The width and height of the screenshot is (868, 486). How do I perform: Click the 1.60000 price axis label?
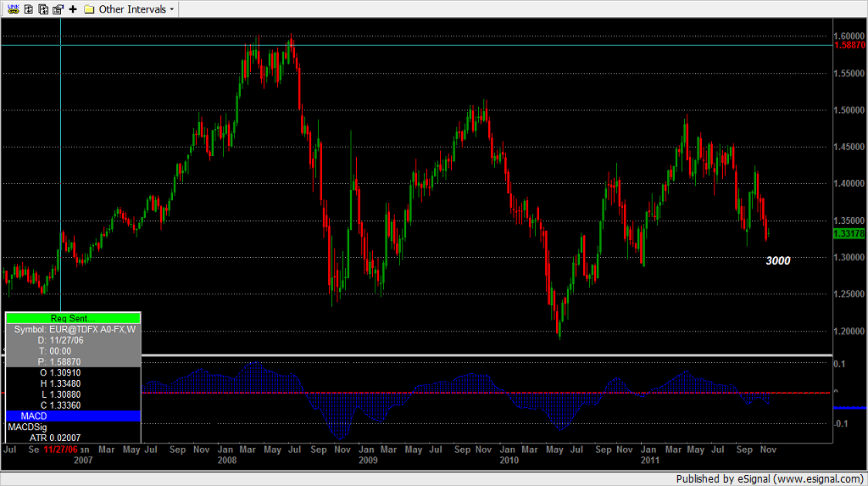tap(849, 36)
